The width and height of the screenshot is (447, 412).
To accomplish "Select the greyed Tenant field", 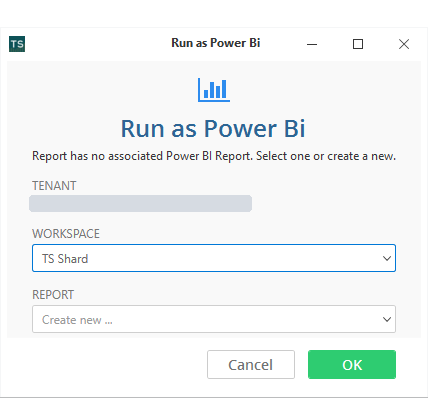I will pyautogui.click(x=140, y=203).
